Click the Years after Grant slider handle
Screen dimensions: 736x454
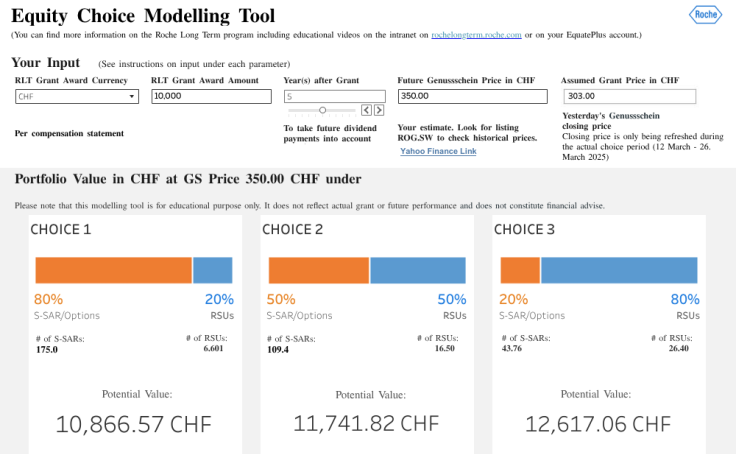click(322, 110)
